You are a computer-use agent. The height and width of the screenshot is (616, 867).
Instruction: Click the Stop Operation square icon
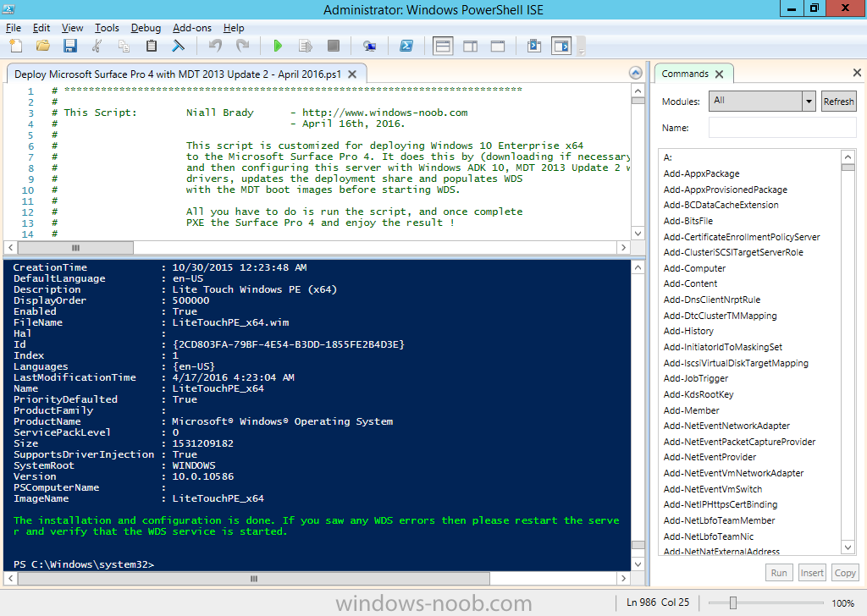(x=333, y=46)
